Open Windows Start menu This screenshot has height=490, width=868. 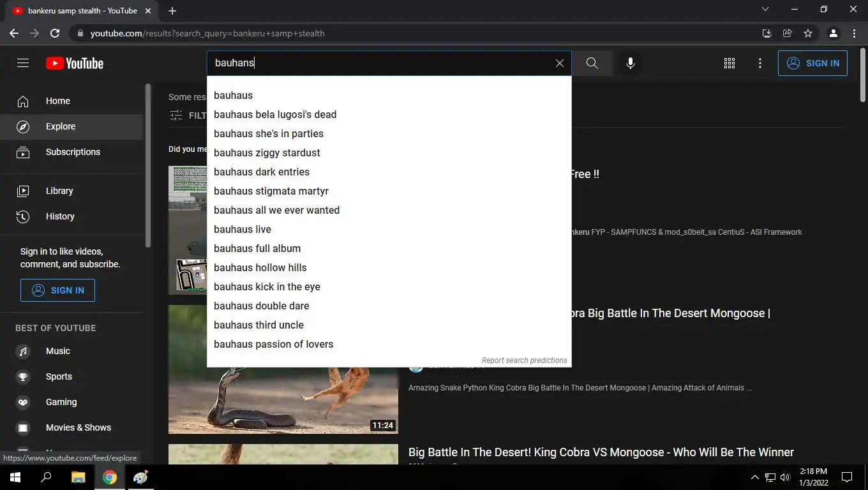[15, 477]
